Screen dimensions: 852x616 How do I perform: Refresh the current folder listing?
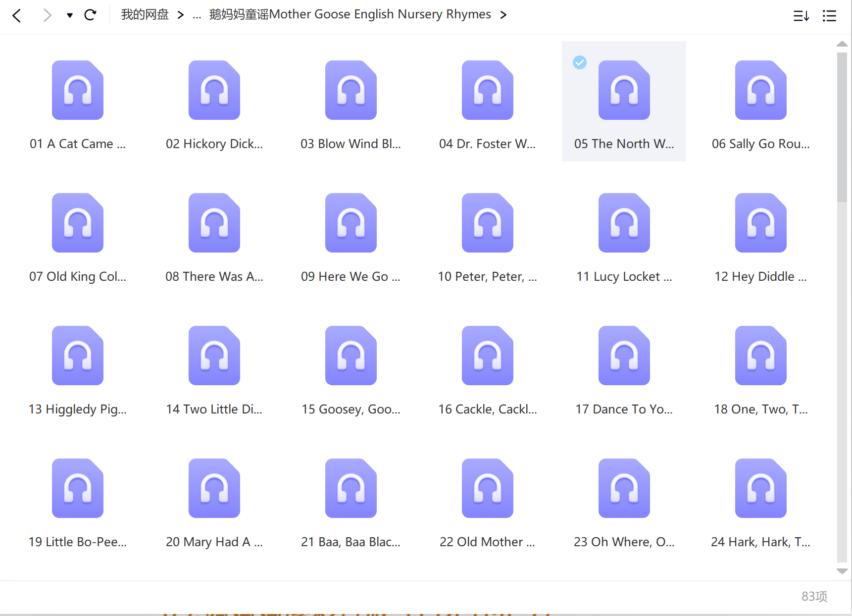point(90,15)
